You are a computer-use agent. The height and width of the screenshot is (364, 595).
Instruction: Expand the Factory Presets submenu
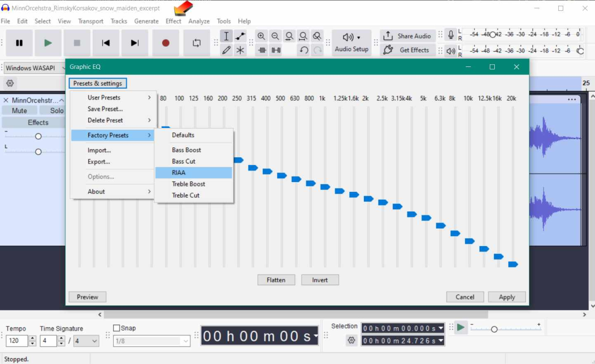point(114,135)
